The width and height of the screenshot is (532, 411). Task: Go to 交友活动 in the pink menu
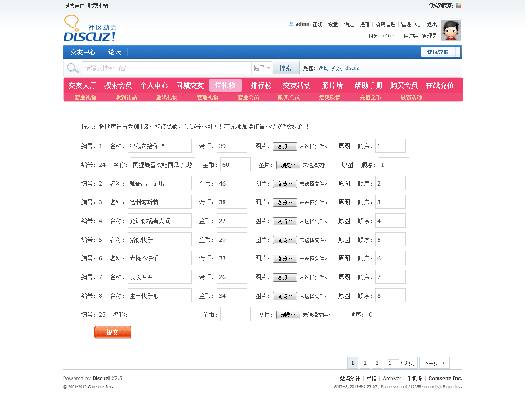pos(297,85)
